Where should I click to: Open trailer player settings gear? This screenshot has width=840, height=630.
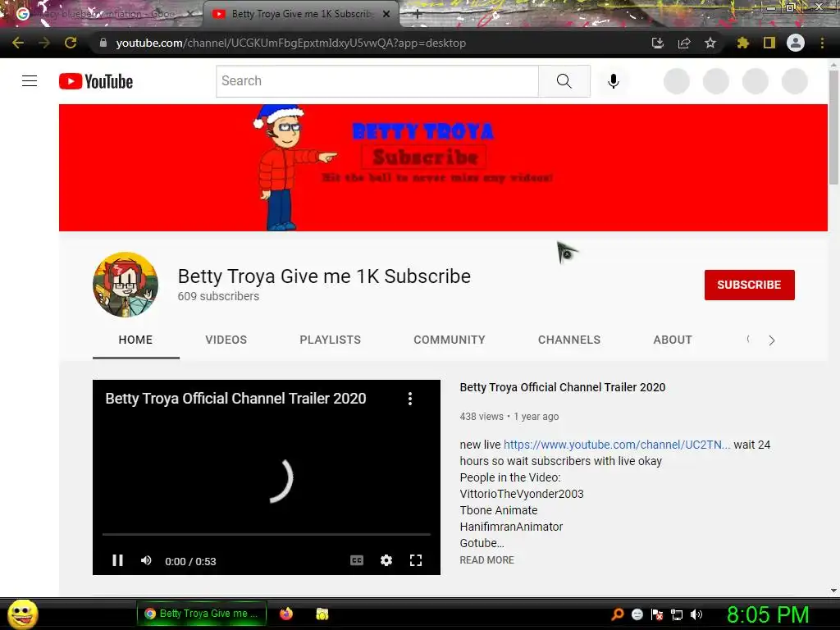click(386, 560)
